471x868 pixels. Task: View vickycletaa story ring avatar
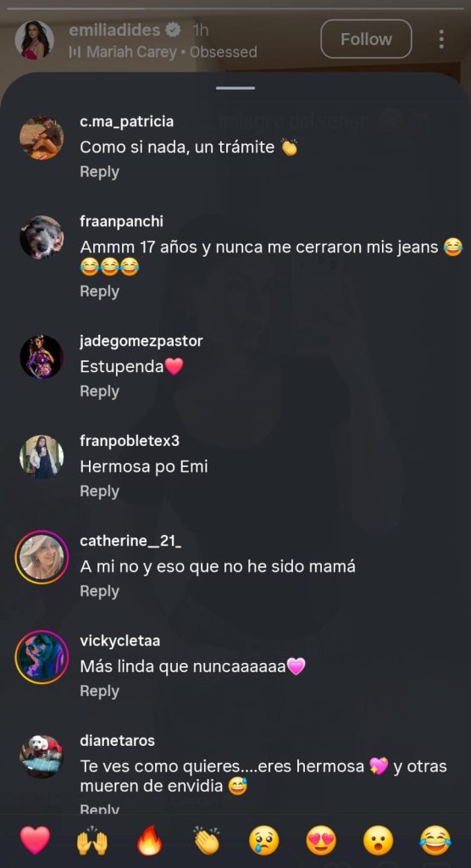[42, 657]
